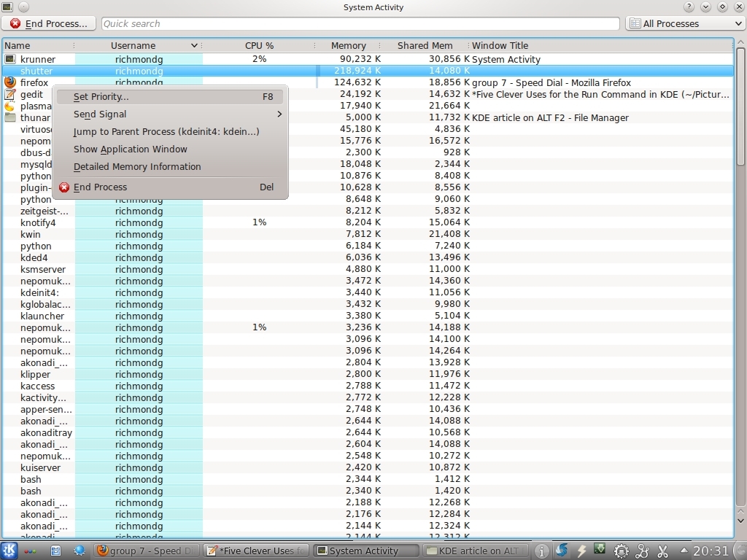747x560 pixels.
Task: Click memory value 124,632 K for firefox
Action: [357, 82]
